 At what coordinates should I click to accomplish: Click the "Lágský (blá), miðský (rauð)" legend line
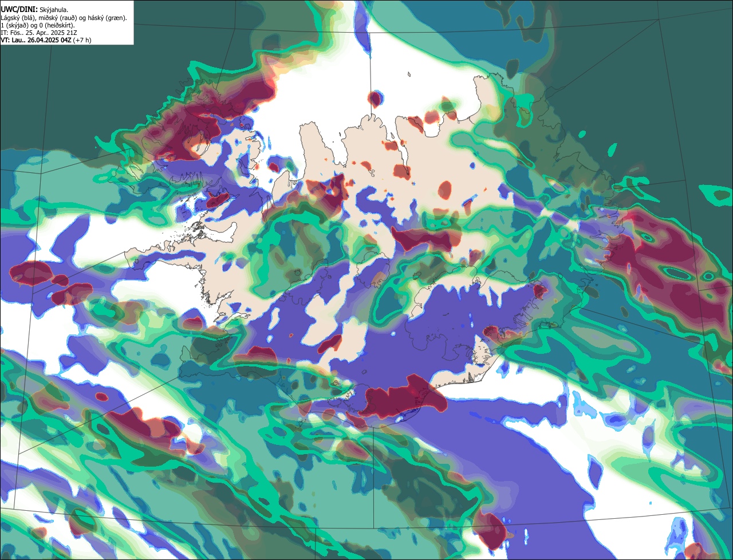pyautogui.click(x=64, y=18)
